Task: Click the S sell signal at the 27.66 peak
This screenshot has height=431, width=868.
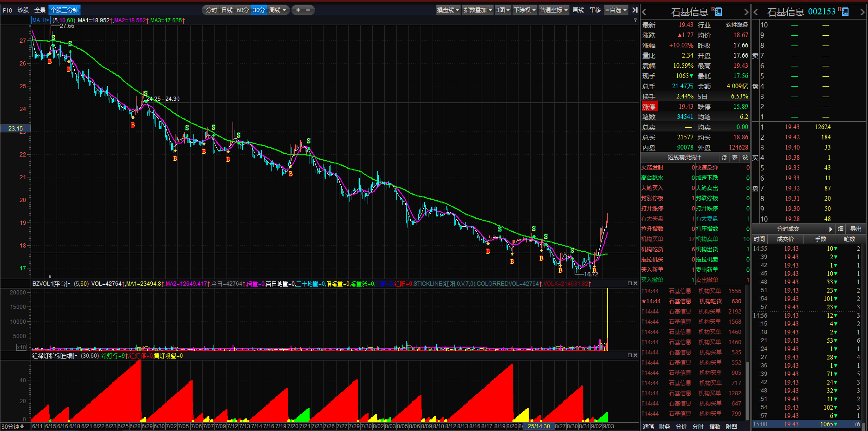Action: point(53,38)
